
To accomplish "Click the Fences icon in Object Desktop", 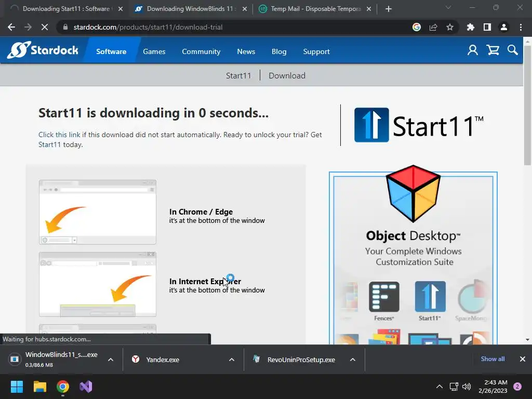I will click(384, 297).
